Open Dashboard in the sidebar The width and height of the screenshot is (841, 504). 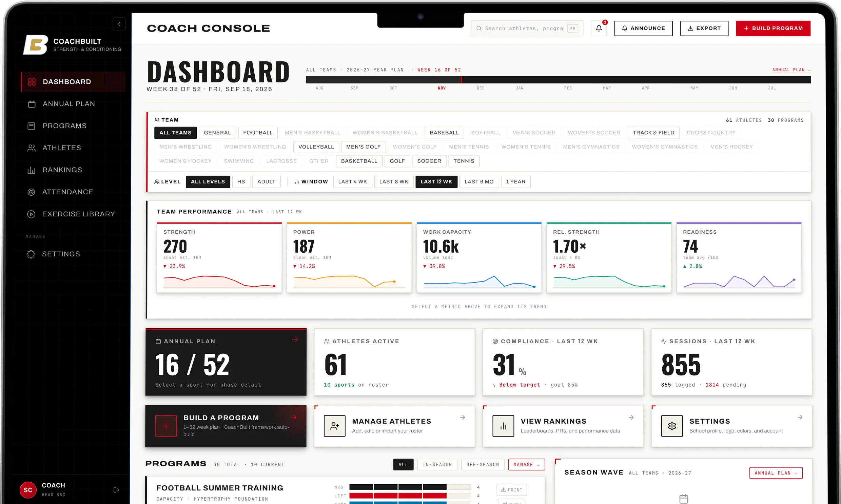73,82
